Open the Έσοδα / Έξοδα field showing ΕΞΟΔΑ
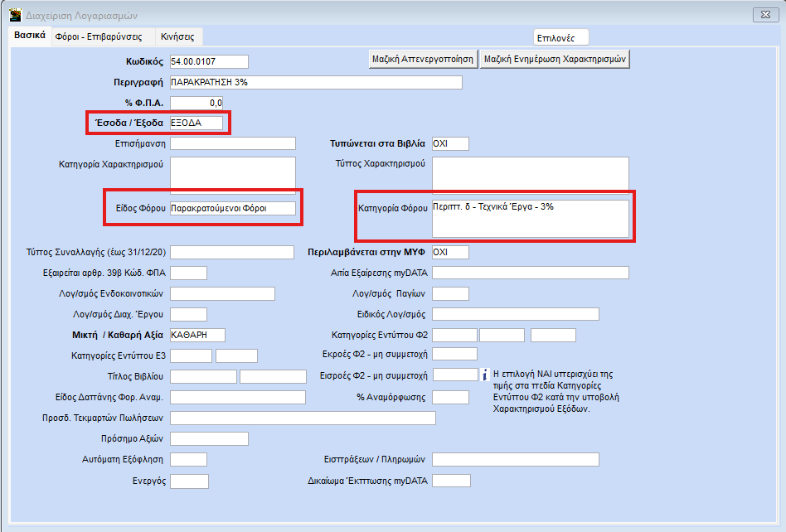The width and height of the screenshot is (786, 532). (x=196, y=123)
